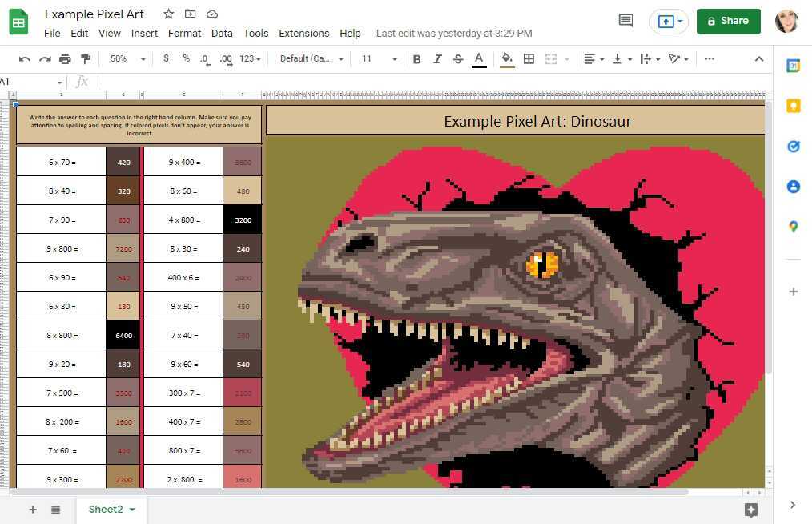
Task: Open the Extensions menu
Action: tap(303, 33)
